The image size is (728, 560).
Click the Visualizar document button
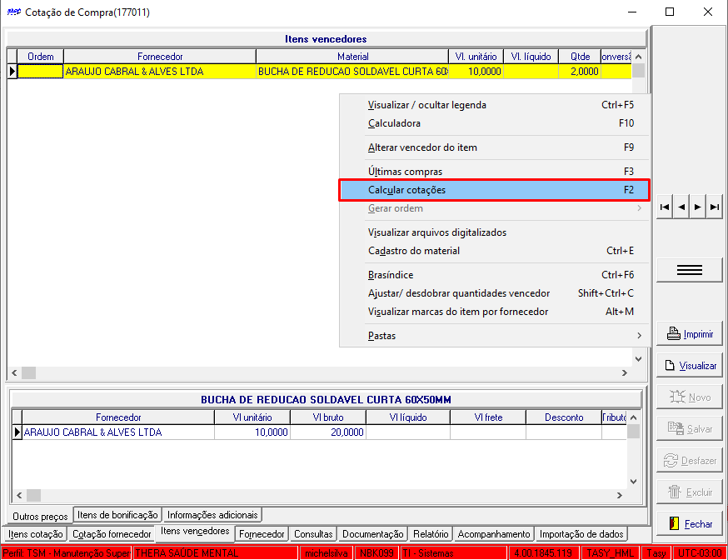pyautogui.click(x=690, y=366)
